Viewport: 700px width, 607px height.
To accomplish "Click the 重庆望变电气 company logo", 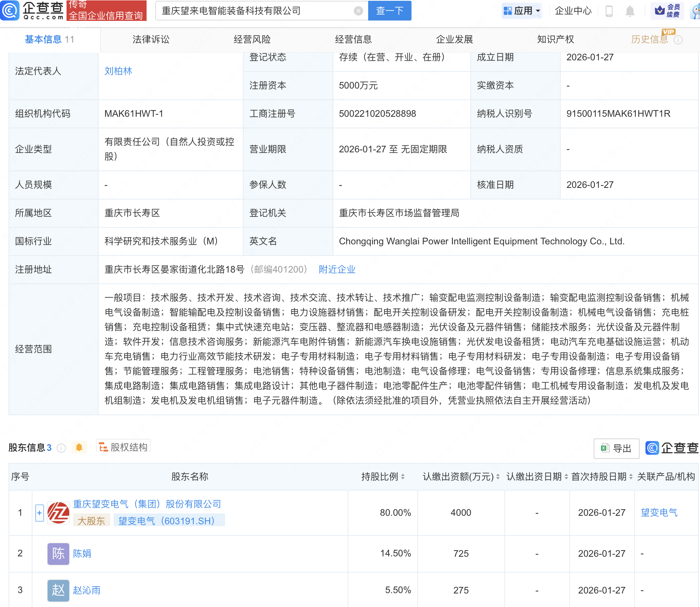I will (58, 513).
